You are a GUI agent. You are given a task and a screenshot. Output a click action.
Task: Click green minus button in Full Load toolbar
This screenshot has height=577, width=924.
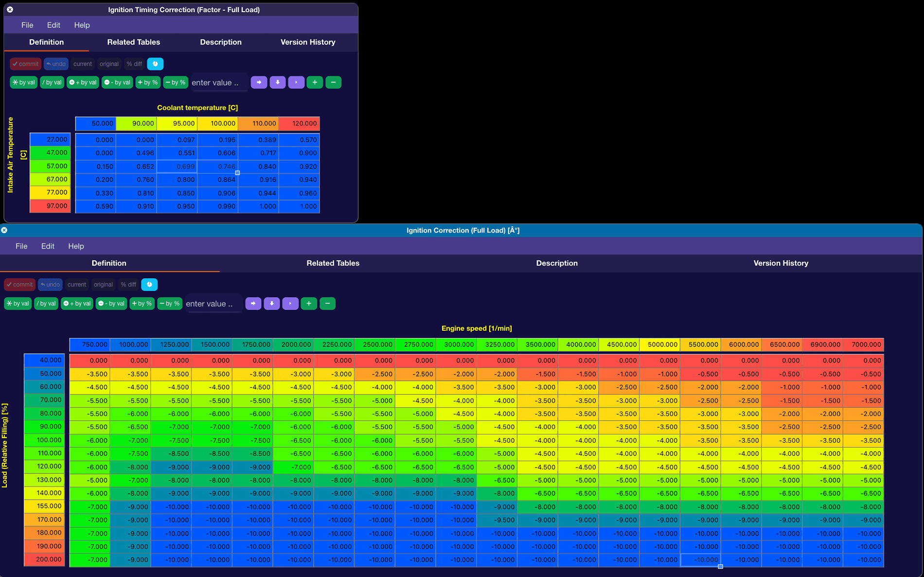coord(327,304)
